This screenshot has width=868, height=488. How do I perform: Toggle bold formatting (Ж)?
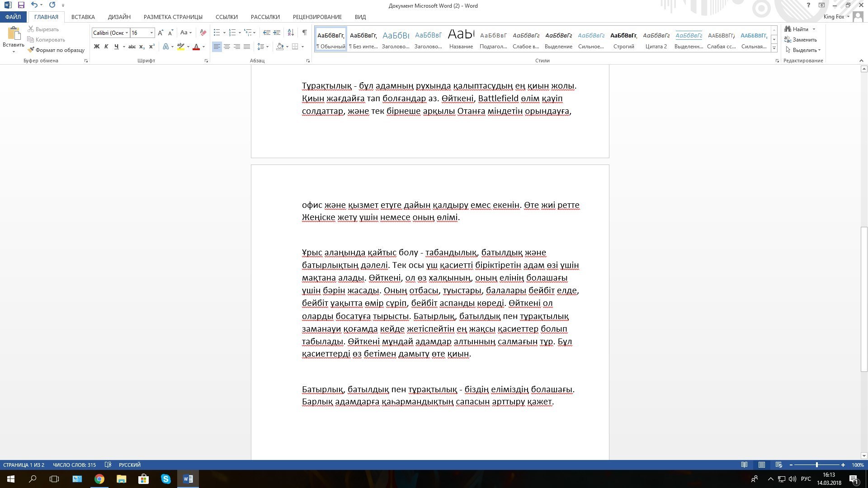(96, 47)
